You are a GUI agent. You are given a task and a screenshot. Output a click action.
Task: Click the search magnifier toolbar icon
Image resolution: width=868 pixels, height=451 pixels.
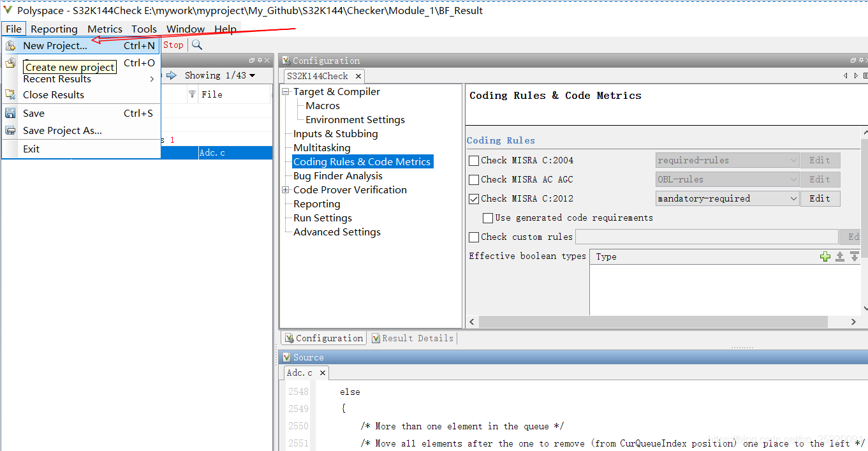coord(197,45)
